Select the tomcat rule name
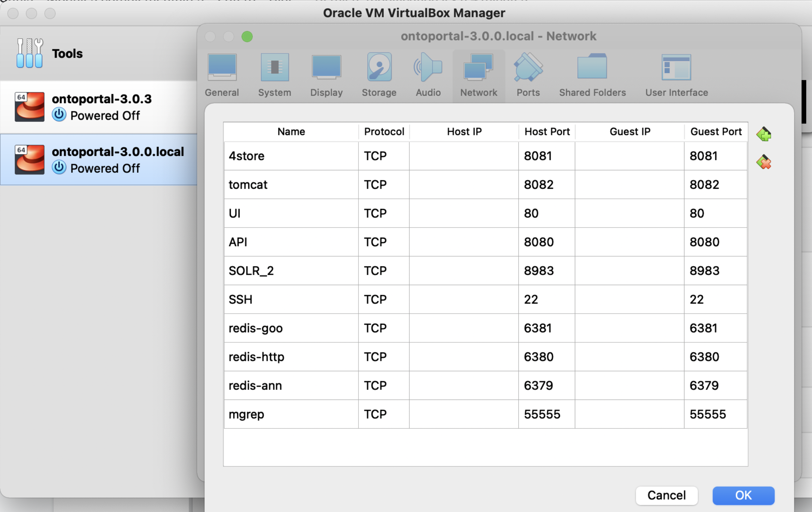812x512 pixels. (x=291, y=185)
